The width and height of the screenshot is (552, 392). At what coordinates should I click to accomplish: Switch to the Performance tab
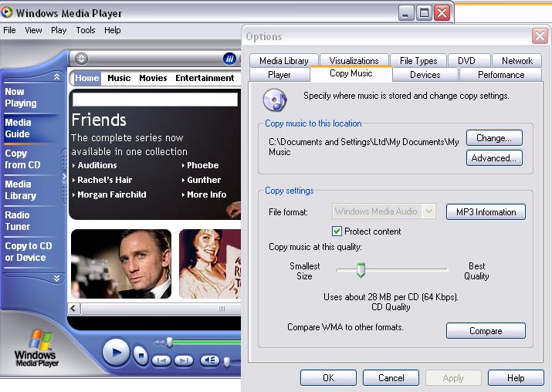click(501, 75)
